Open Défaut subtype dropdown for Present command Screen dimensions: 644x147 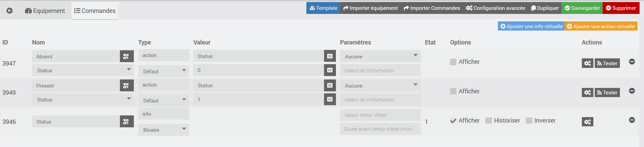click(163, 100)
